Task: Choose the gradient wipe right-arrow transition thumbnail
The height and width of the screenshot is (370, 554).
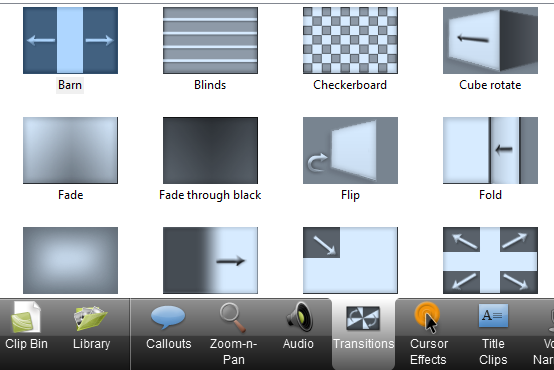Action: point(210,260)
